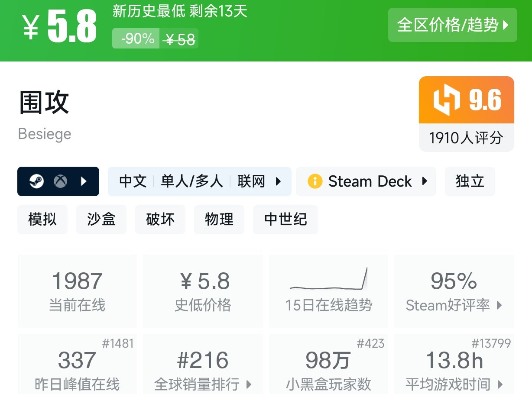Select the 模拟 tag
Image resolution: width=532 pixels, height=394 pixels.
[42, 220]
